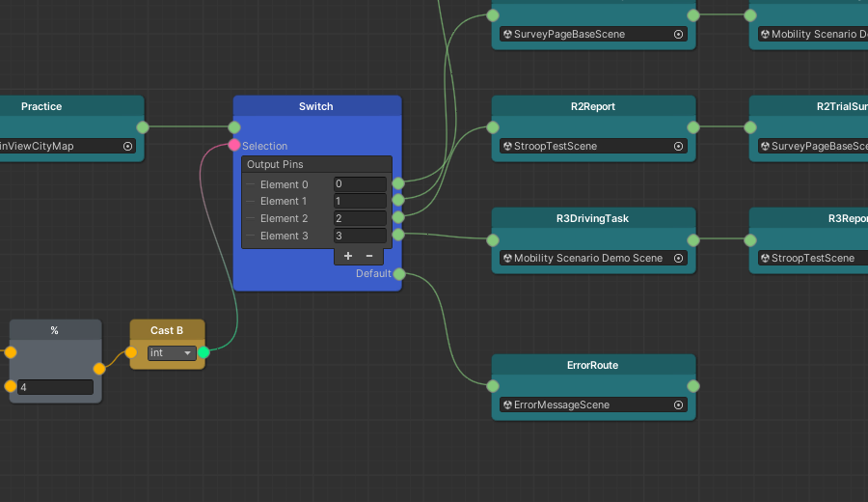
Task: Collapse the Output Pins list header
Action: 316,164
